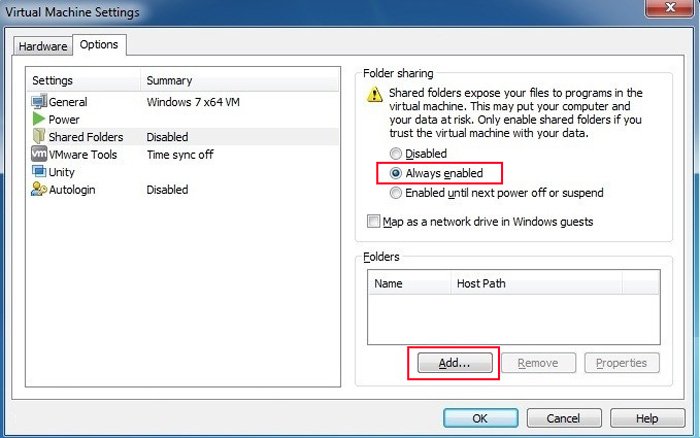Viewport: 700px width, 438px height.
Task: Click the General settings monitor icon
Action: coord(39,101)
